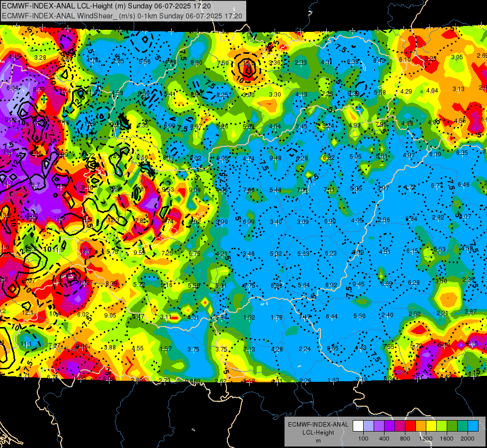Click the grid value 1.57 on the map

pyautogui.click(x=166, y=349)
